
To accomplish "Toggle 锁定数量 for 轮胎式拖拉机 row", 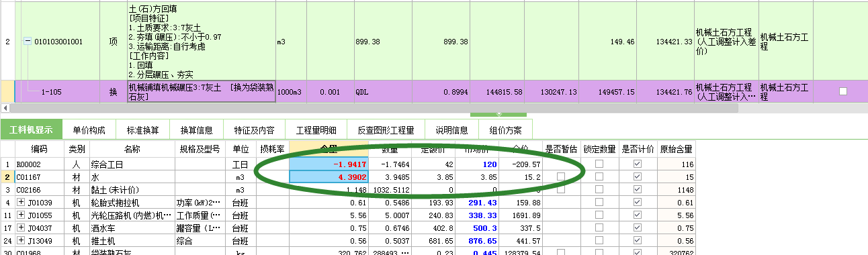I will [599, 202].
